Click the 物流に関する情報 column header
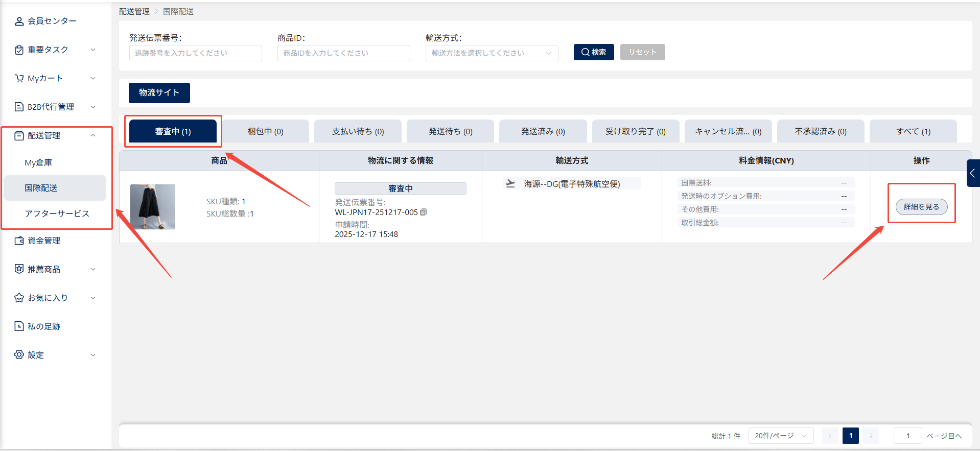980x451 pixels. point(401,160)
